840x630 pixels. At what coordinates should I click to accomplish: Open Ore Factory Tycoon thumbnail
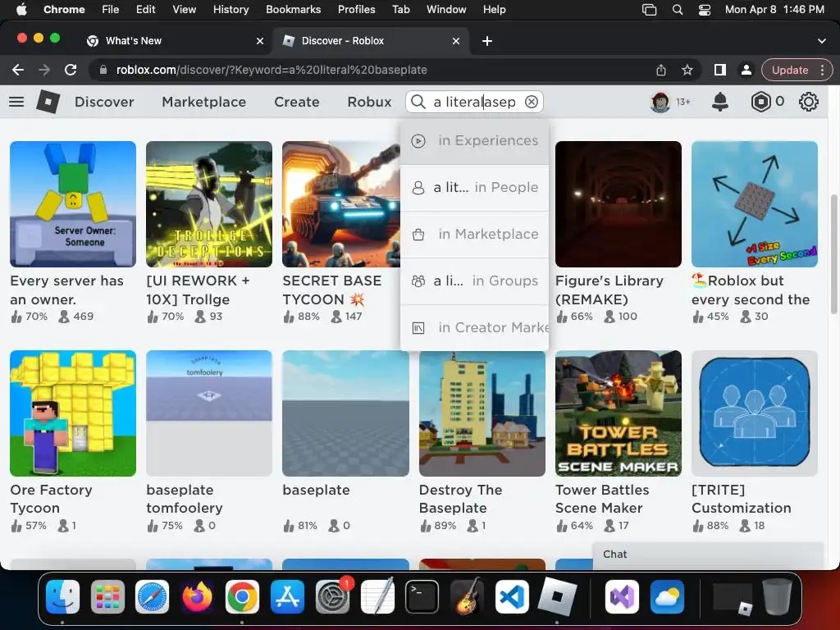(x=73, y=413)
